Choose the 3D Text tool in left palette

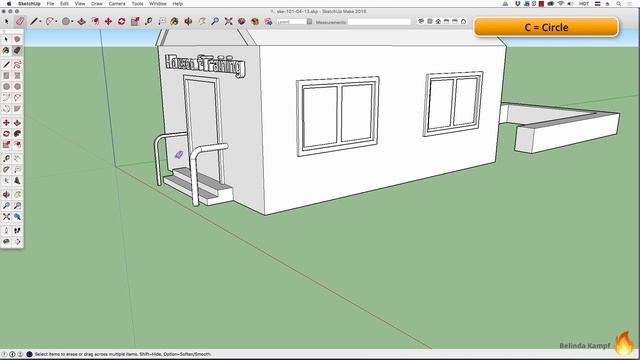tap(17, 180)
